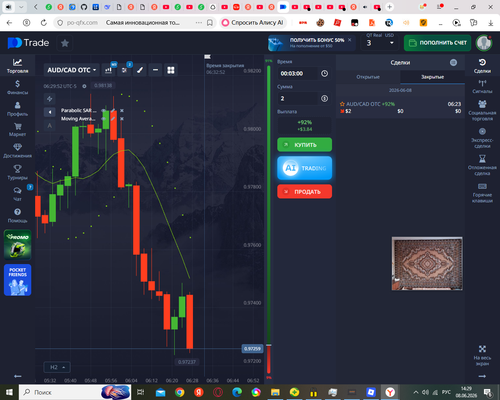Close the bonus 50% banner

pos(350,40)
